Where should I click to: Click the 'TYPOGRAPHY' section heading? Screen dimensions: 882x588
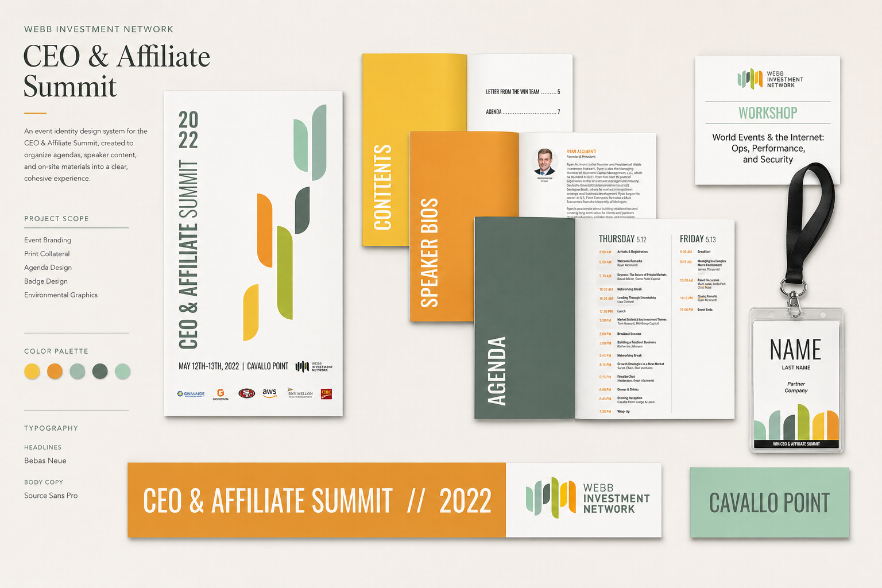(x=51, y=428)
